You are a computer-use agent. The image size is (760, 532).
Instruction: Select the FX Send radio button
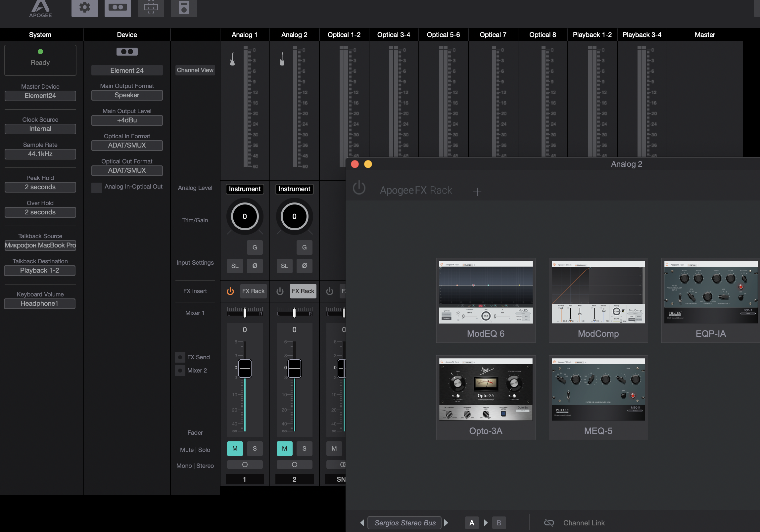pos(180,357)
